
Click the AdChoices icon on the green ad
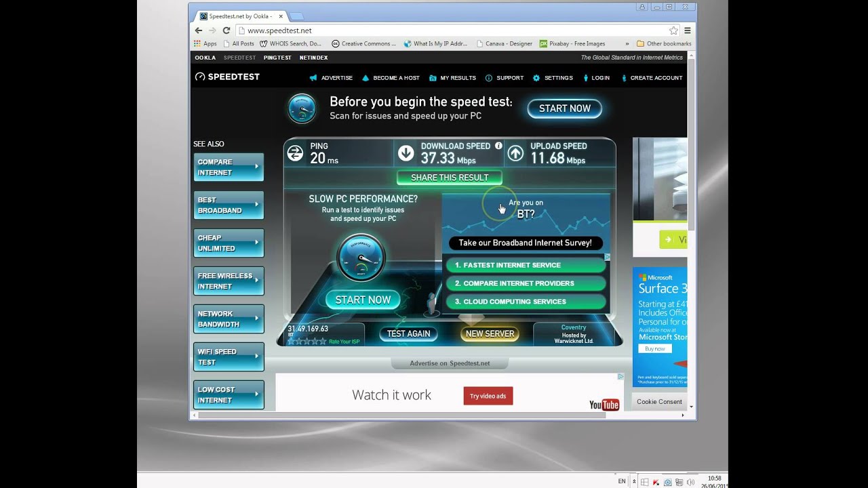point(607,257)
